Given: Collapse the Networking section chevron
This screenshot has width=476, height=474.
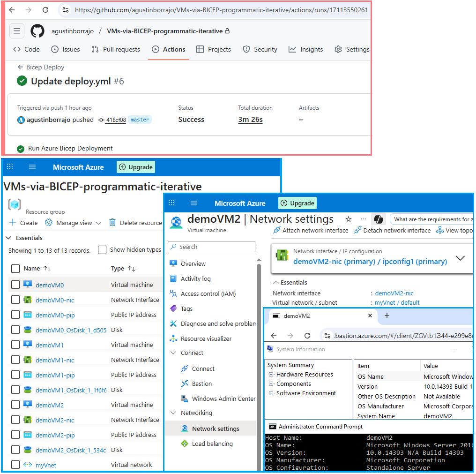Looking at the screenshot, I should (173, 413).
